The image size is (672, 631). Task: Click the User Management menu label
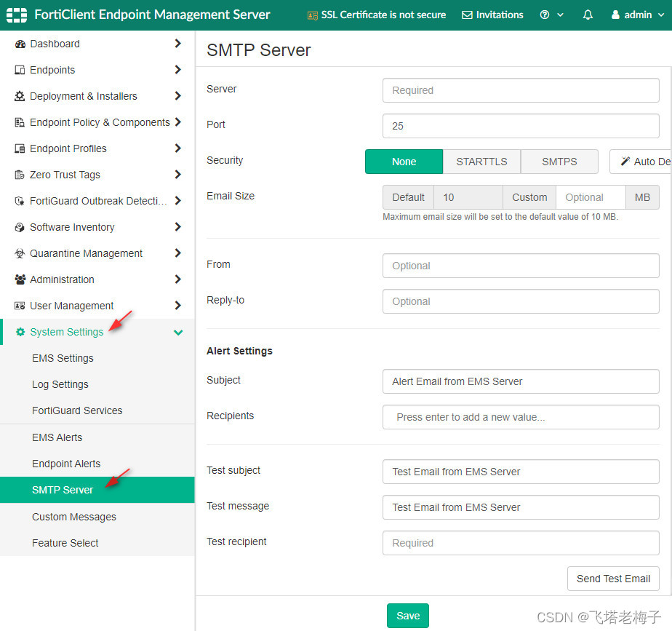71,306
